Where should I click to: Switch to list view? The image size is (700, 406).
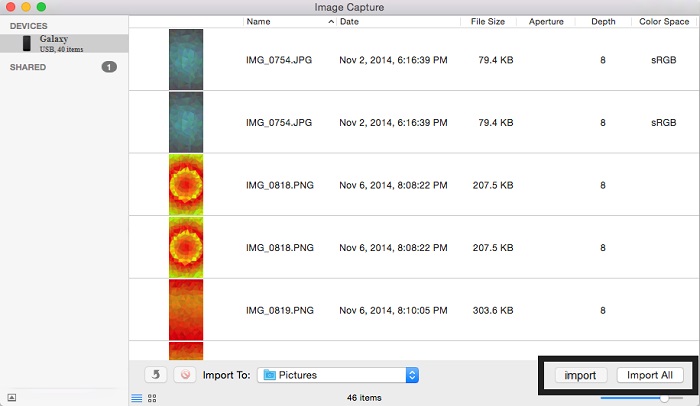[137, 398]
